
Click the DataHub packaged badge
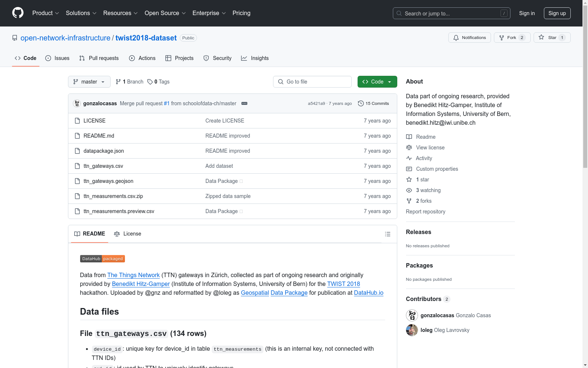(x=103, y=259)
